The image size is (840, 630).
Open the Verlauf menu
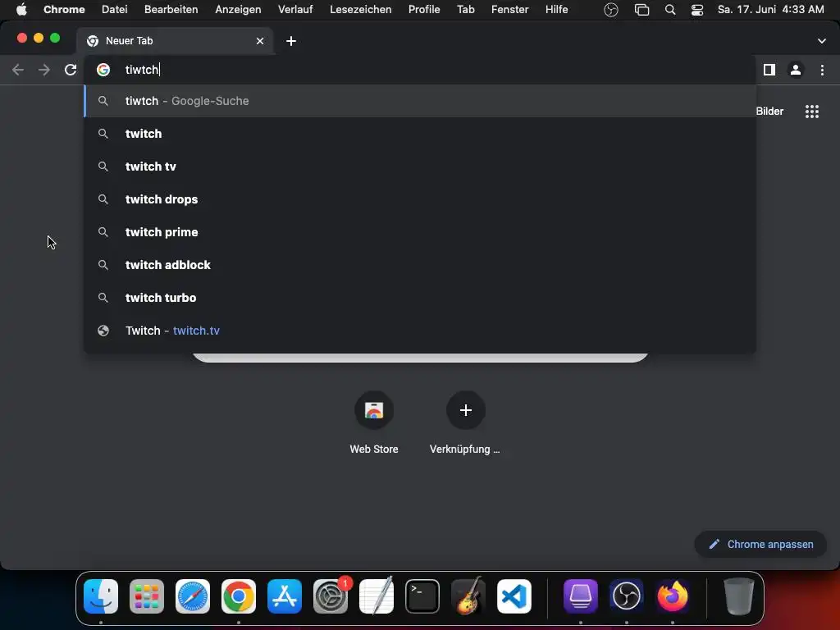point(295,10)
